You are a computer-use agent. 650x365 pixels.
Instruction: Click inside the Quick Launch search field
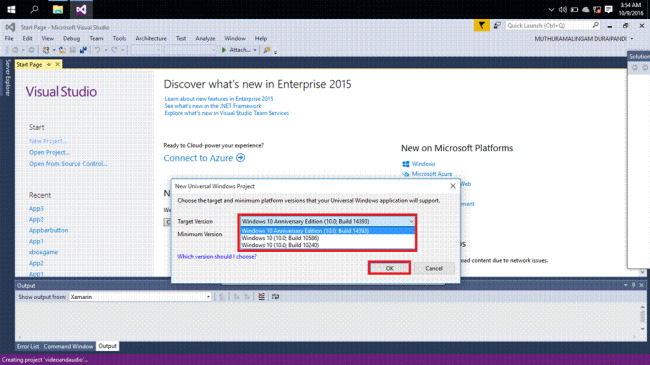[547, 25]
